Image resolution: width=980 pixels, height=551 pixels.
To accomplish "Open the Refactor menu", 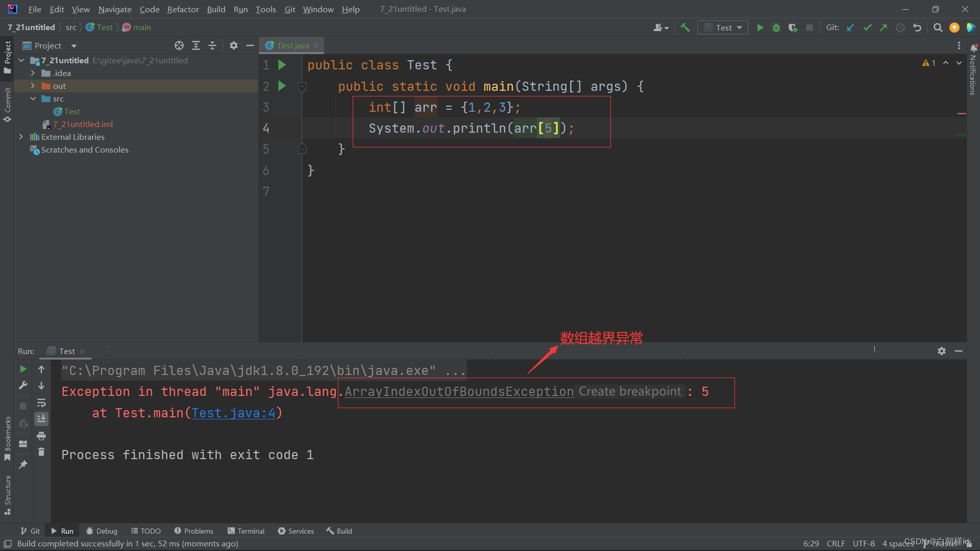I will pyautogui.click(x=183, y=9).
